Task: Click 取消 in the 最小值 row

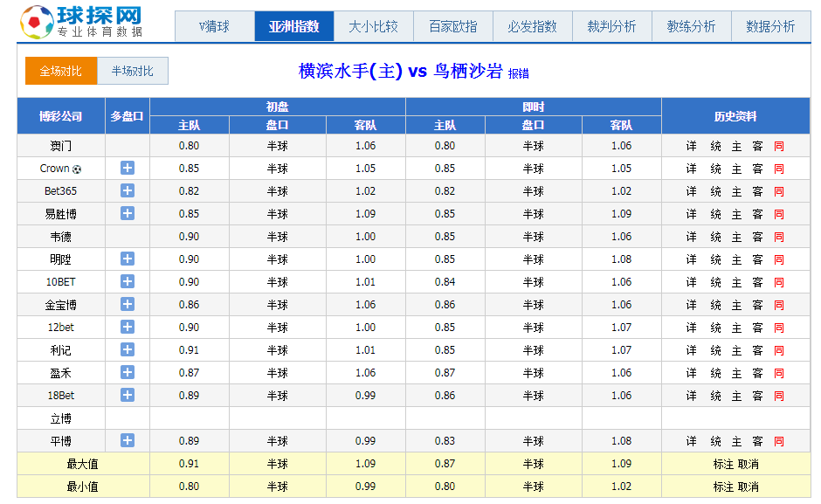Action: [749, 487]
